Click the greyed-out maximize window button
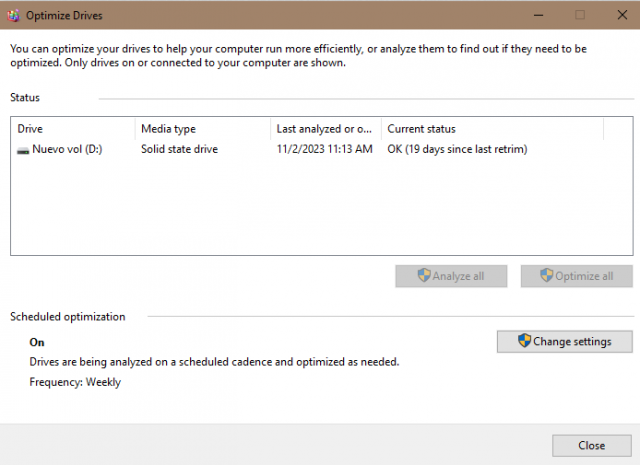This screenshot has height=465, width=640. pos(580,15)
